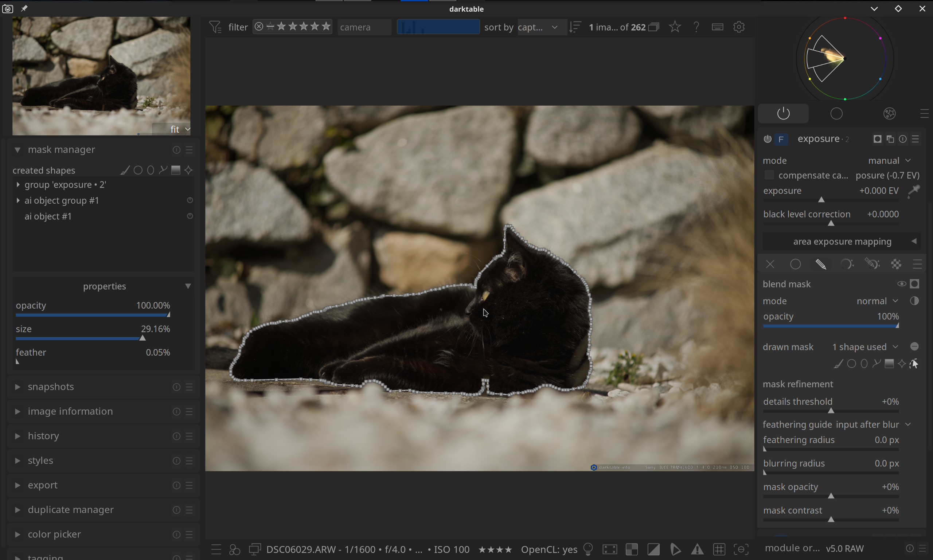Switch off the exposure module power button

click(x=767, y=139)
